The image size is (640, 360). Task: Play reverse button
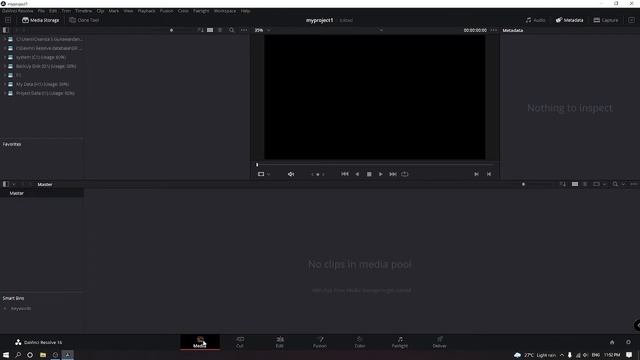pos(357,174)
